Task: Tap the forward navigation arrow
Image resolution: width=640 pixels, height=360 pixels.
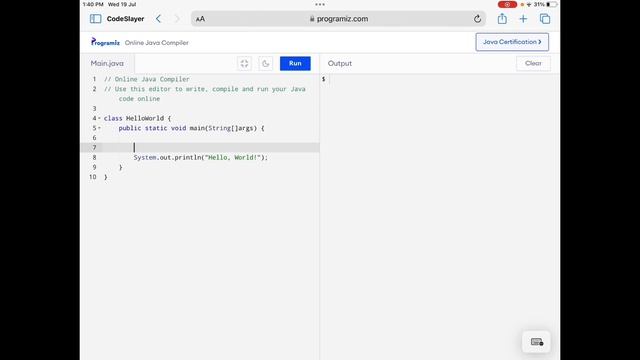Action: 177,19
